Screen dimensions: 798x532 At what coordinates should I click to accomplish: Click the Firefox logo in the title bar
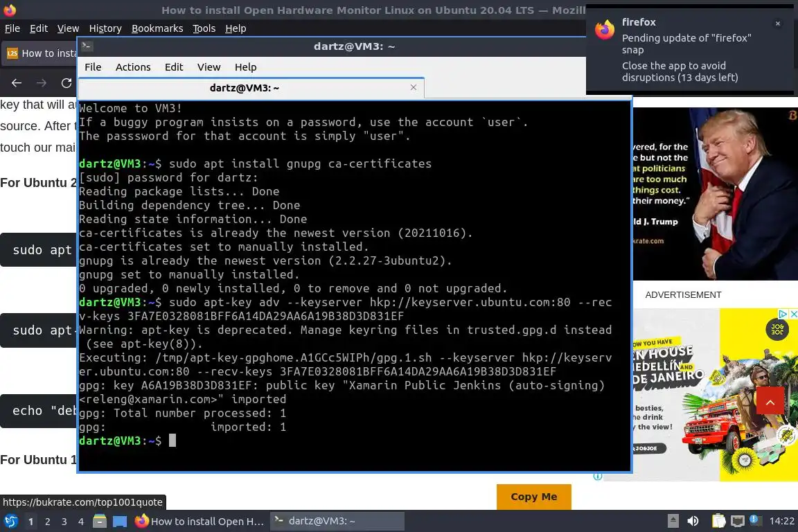(x=10, y=10)
